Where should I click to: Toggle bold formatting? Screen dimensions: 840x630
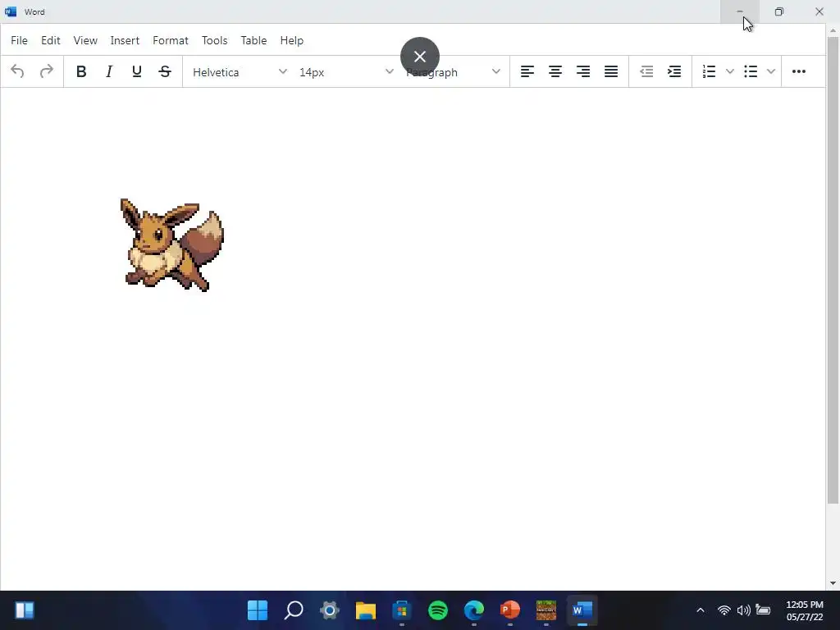pos(81,71)
